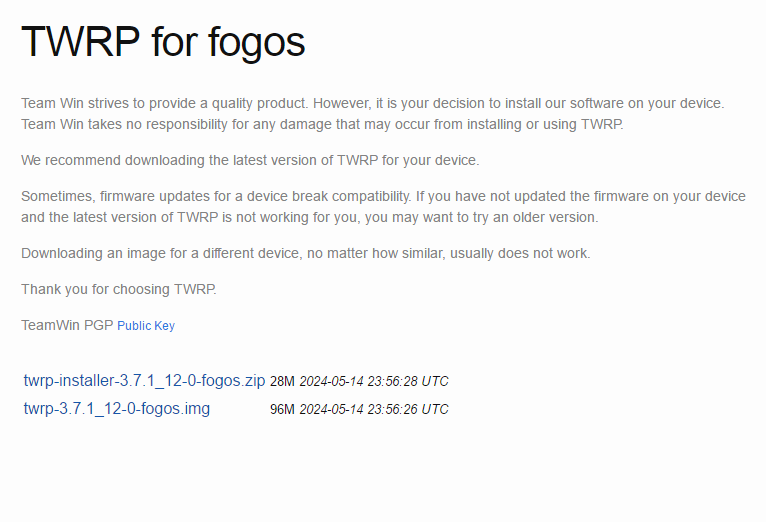Click the 2024-05-14 date in the zip row
Screen dimensions: 766x522
click(x=331, y=381)
